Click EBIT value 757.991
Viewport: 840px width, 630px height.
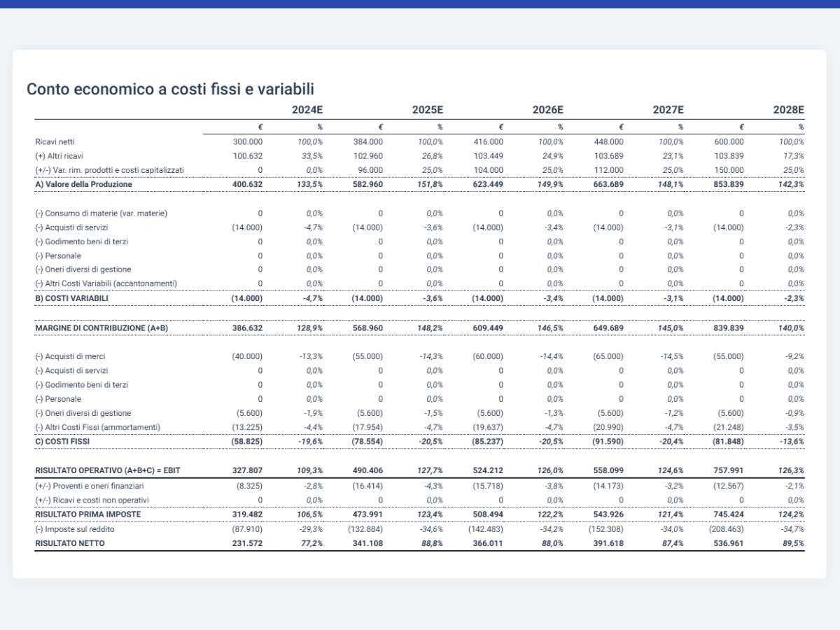(x=729, y=470)
